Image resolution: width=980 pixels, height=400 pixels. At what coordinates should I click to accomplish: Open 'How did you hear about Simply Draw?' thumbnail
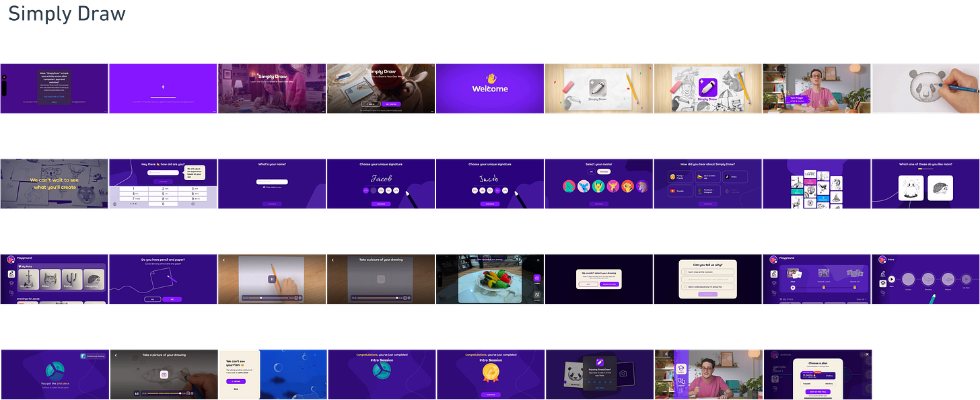(x=708, y=184)
